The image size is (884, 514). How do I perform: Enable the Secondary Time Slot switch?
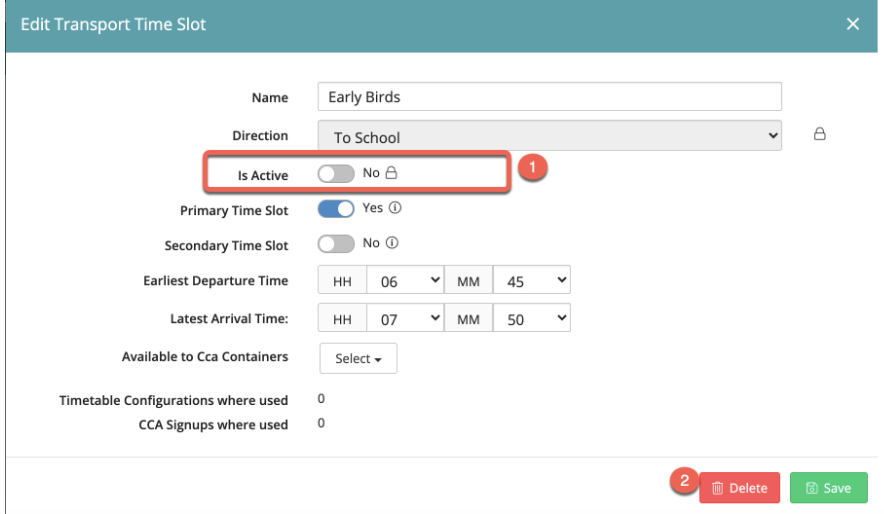click(x=336, y=244)
